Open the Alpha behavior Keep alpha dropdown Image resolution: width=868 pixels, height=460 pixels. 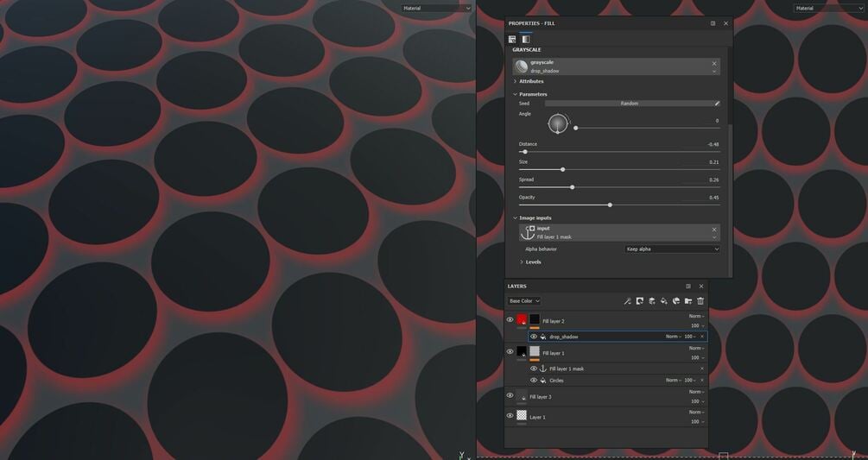pos(672,249)
